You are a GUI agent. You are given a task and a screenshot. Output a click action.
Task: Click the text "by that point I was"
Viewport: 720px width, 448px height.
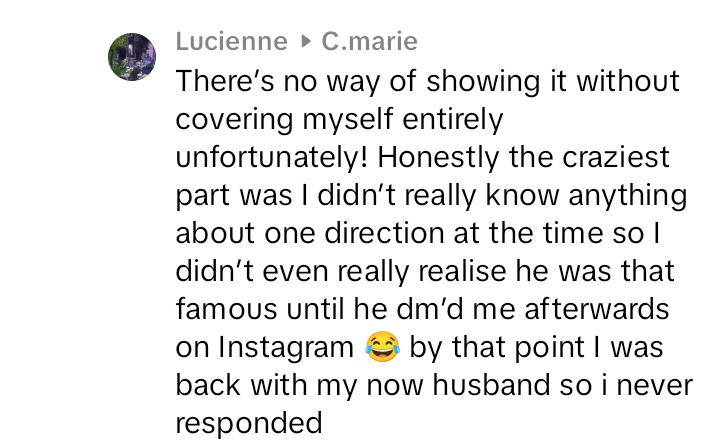pos(536,347)
